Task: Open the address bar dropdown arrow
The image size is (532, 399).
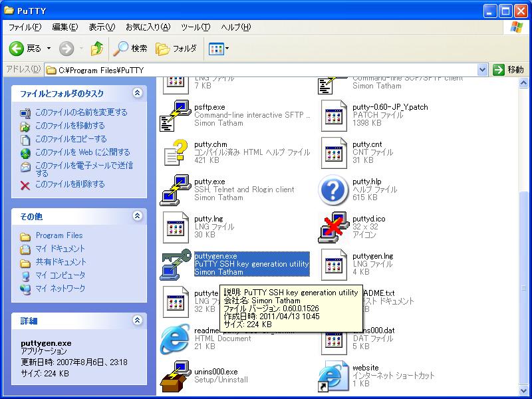Action: pyautogui.click(x=483, y=70)
